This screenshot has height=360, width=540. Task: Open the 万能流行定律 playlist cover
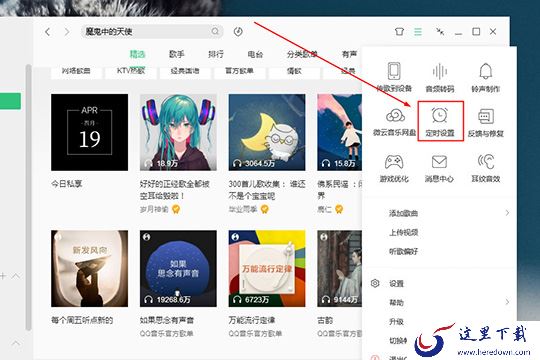267,268
